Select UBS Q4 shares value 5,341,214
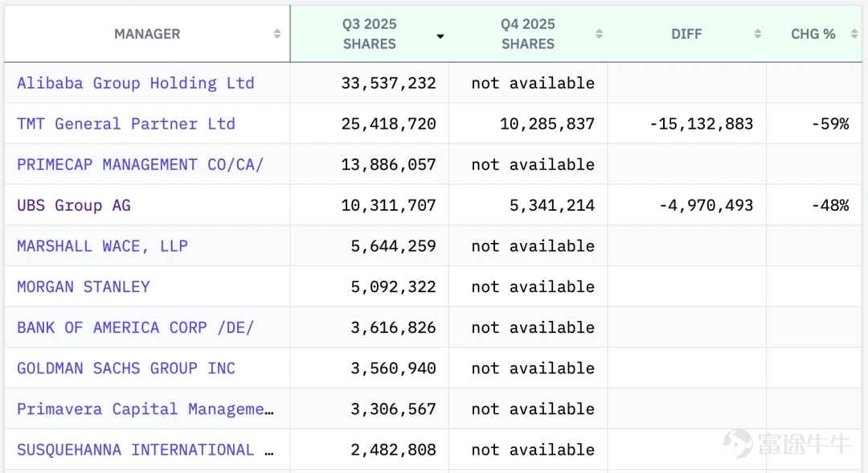Viewport: 868px width, 473px height. point(552,205)
